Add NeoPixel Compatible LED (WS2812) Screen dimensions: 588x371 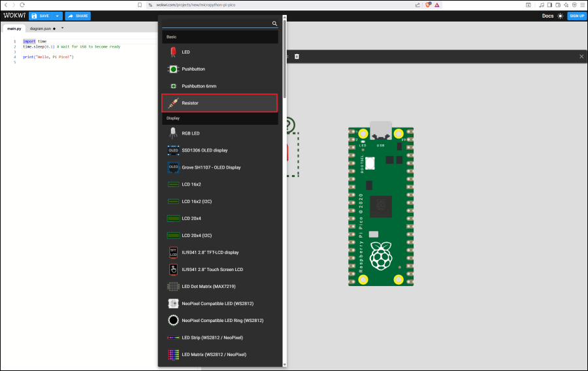pyautogui.click(x=220, y=304)
